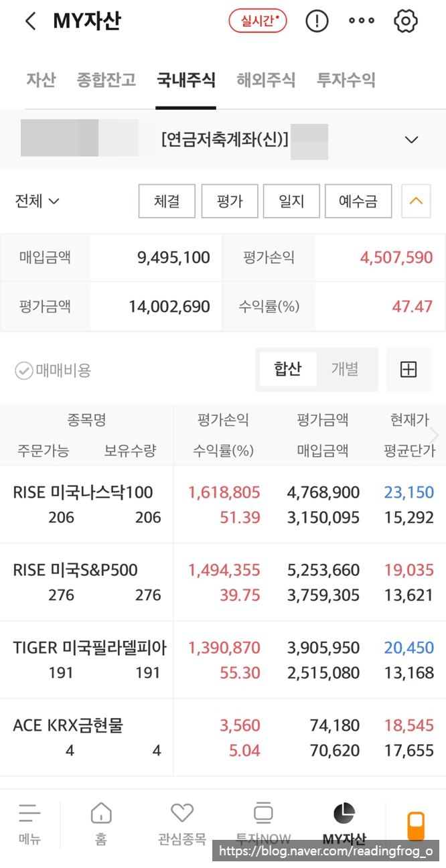Collapse summary with orange up chevron
The width and height of the screenshot is (446, 868).
[416, 201]
